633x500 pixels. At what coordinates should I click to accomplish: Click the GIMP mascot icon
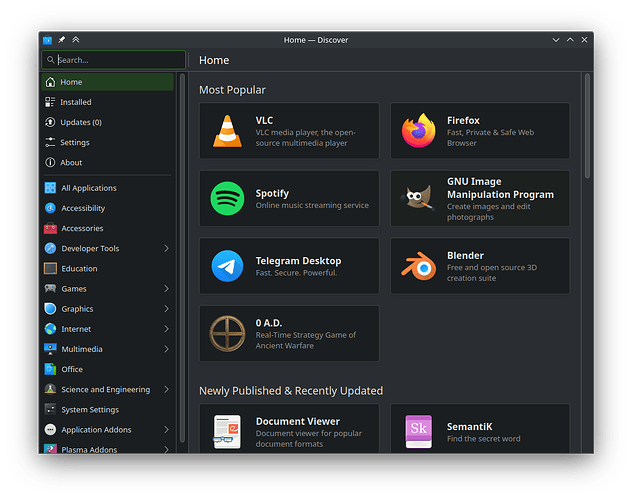418,198
